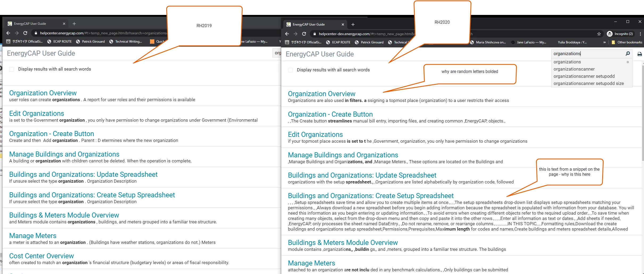This screenshot has width=644, height=274.
Task: Open Buildings & Meters Module Overview in right window
Action: (x=343, y=243)
